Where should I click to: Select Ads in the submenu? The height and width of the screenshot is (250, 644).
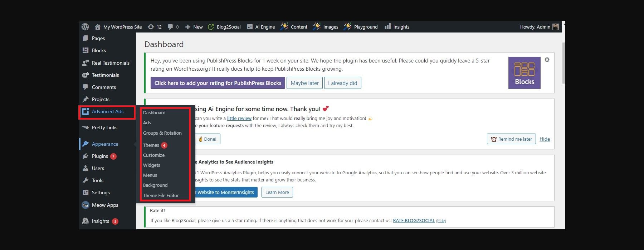tap(147, 122)
